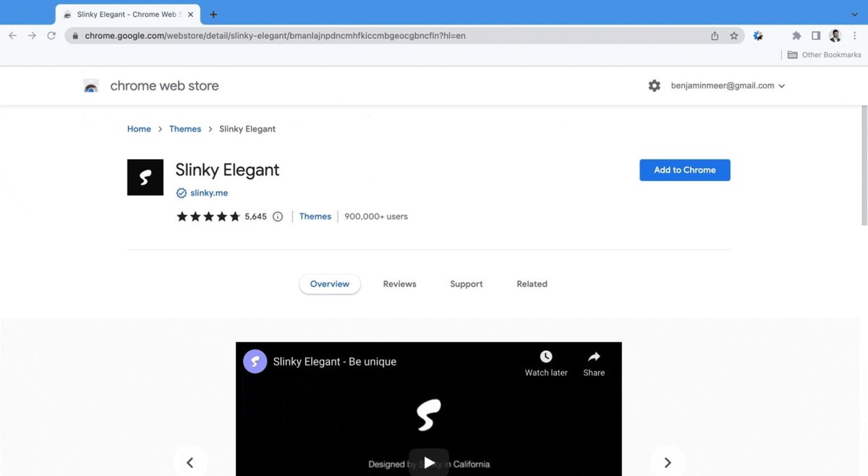Switch to the Reviews tab
This screenshot has height=476, width=868.
click(x=400, y=284)
